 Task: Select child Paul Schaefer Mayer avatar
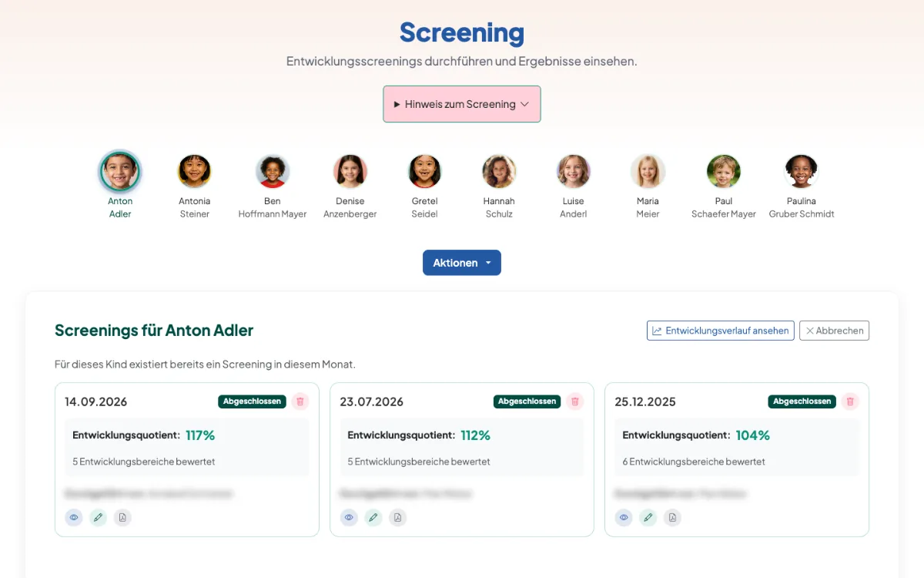pos(724,171)
